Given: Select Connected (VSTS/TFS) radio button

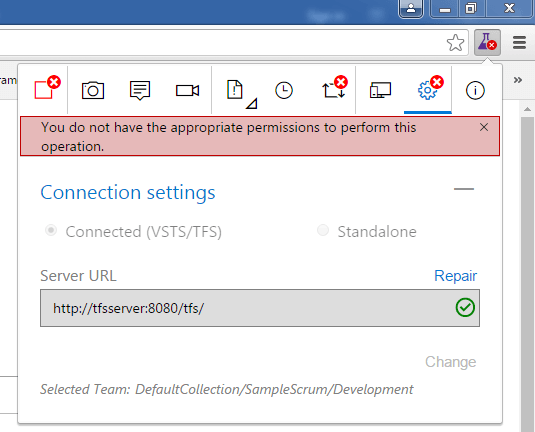Looking at the screenshot, I should (51, 231).
